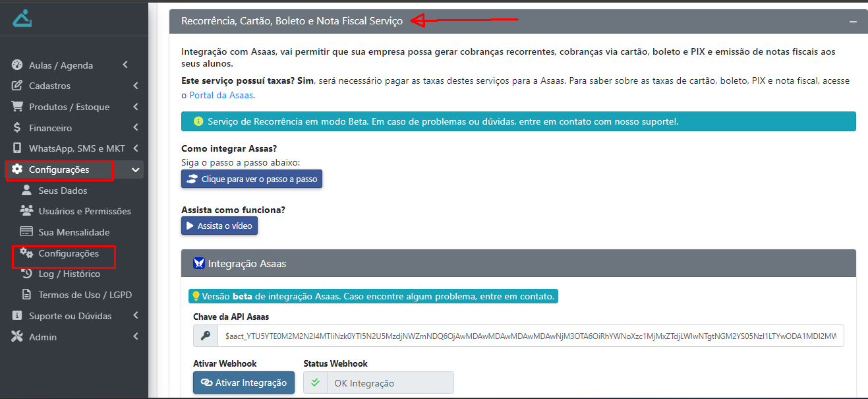The height and width of the screenshot is (399, 868).
Task: Click the green check icon in Status Webhook
Action: click(315, 383)
